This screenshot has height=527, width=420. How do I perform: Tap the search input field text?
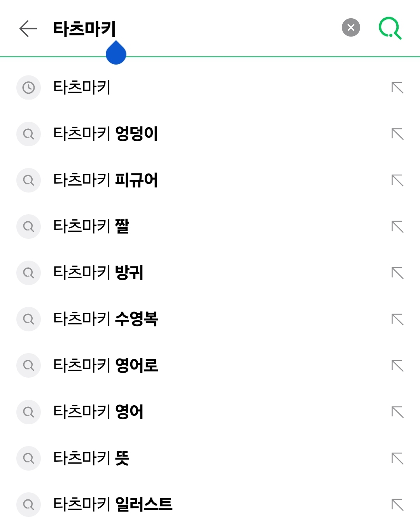tap(84, 29)
